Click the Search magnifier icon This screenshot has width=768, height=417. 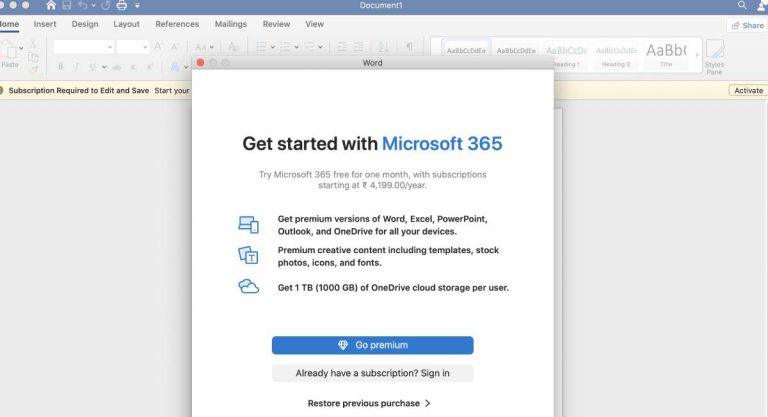click(742, 5)
